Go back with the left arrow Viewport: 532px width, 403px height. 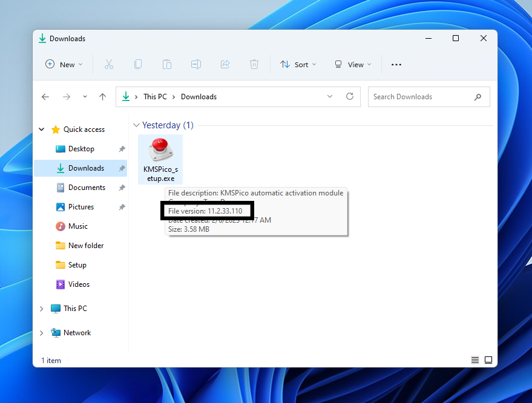click(x=45, y=97)
